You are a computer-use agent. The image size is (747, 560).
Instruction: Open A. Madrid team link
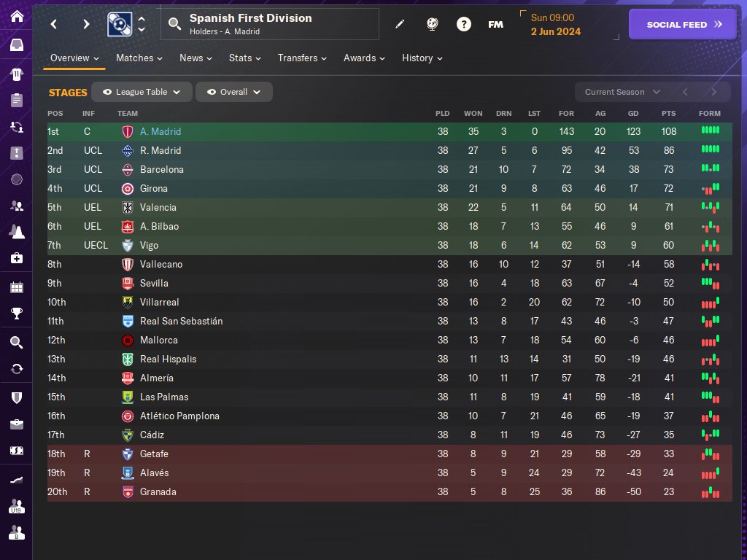click(x=160, y=132)
